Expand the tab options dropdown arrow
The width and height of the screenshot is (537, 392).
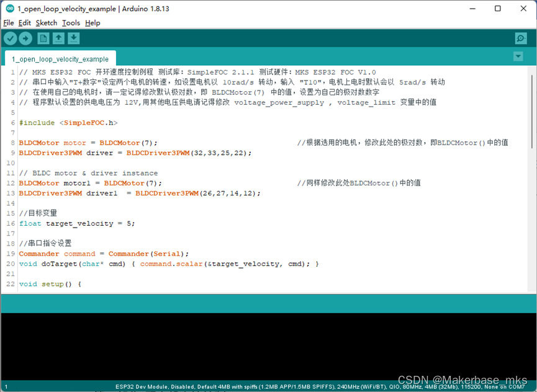coord(518,56)
